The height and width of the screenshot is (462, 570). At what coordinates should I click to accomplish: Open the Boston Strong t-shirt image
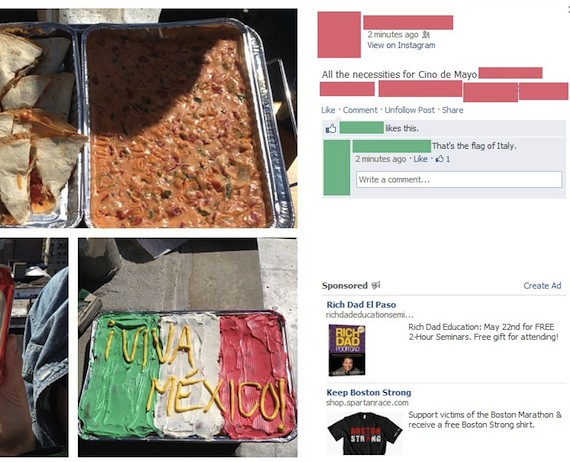coord(364,433)
